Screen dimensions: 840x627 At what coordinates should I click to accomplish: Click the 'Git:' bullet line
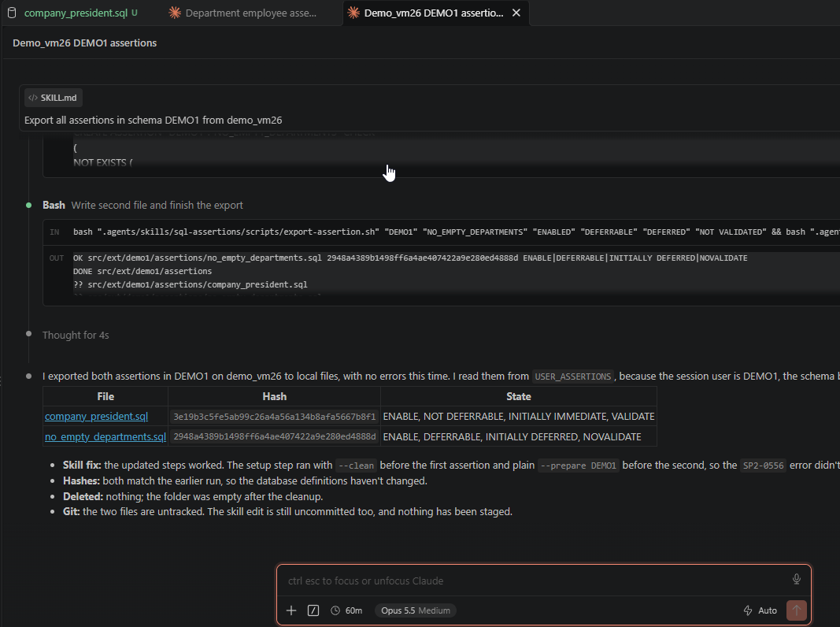[x=287, y=512]
